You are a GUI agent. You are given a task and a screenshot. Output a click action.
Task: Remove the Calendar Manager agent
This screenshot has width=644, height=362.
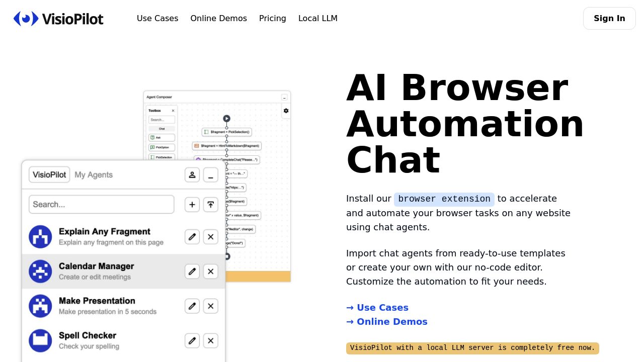click(210, 271)
